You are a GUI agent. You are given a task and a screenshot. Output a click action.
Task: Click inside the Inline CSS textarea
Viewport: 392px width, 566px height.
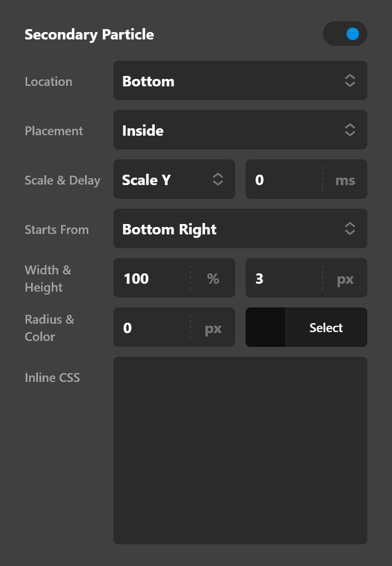tap(240, 452)
